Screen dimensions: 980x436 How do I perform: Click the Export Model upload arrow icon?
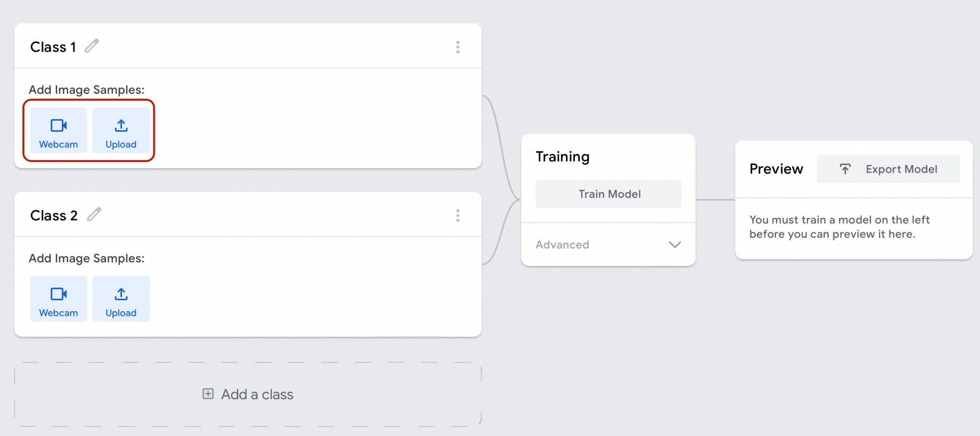[x=846, y=169]
